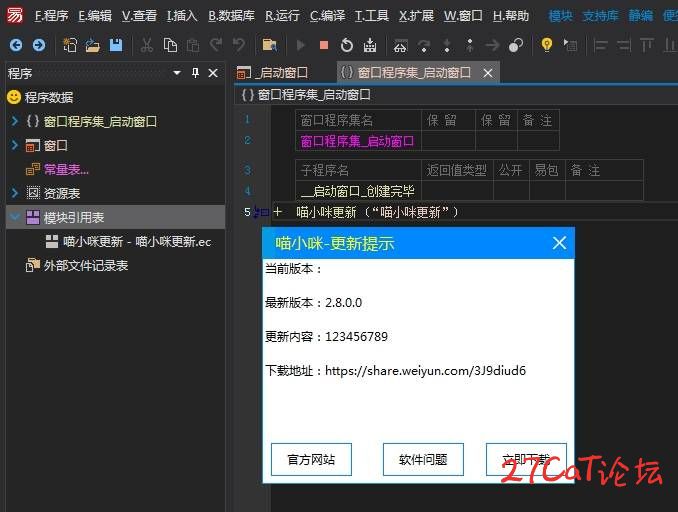Click the binoculars view icon
The height and width of the screenshot is (512, 678).
tap(400, 45)
